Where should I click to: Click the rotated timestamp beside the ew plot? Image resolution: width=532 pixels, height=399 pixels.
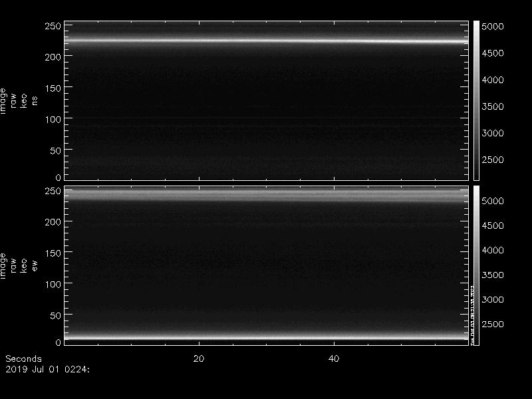tap(472, 315)
